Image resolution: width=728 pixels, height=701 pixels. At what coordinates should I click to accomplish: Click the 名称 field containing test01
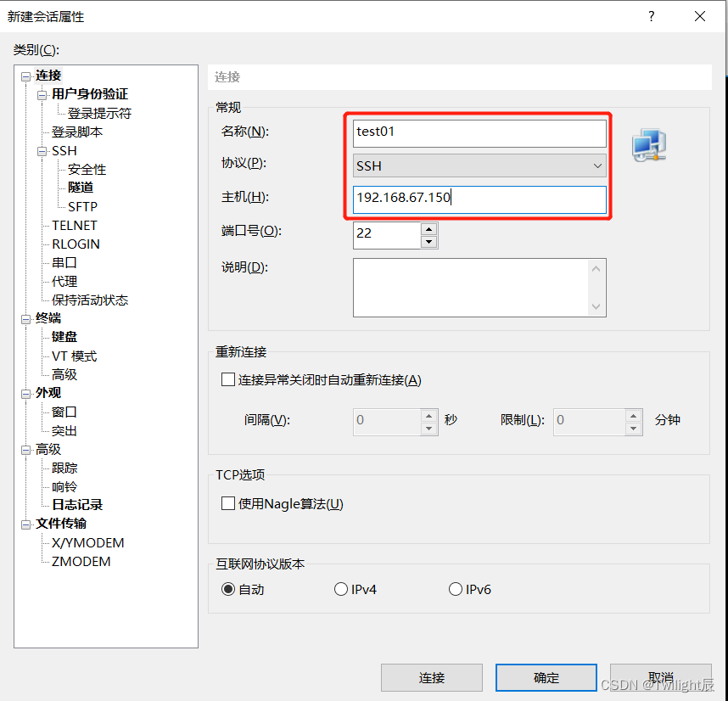click(x=479, y=134)
